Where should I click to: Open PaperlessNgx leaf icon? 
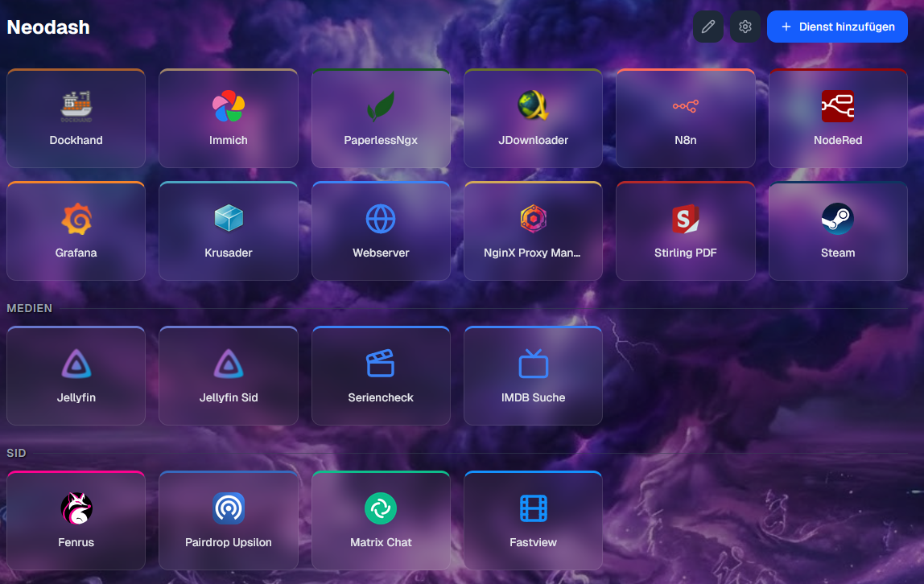tap(381, 106)
